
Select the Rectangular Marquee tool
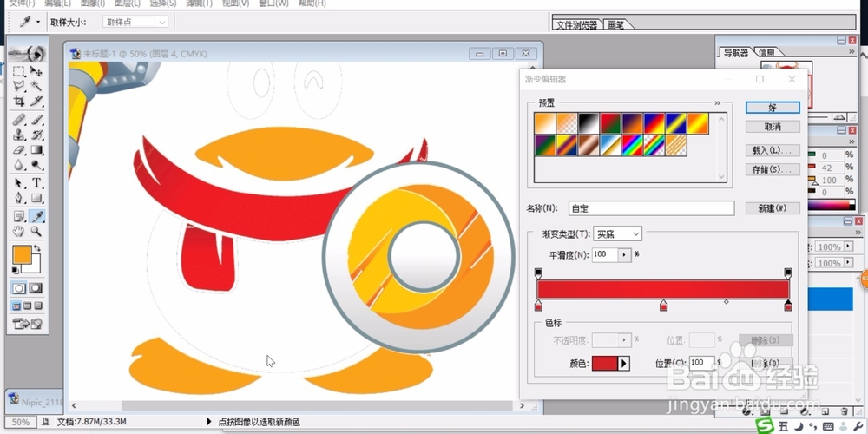(x=19, y=71)
